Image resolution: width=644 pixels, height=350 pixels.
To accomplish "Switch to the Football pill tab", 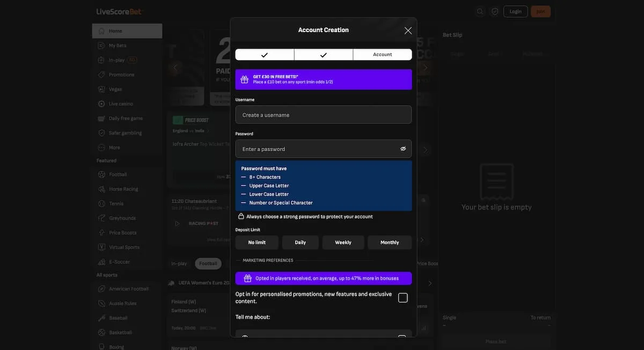I will [208, 264].
